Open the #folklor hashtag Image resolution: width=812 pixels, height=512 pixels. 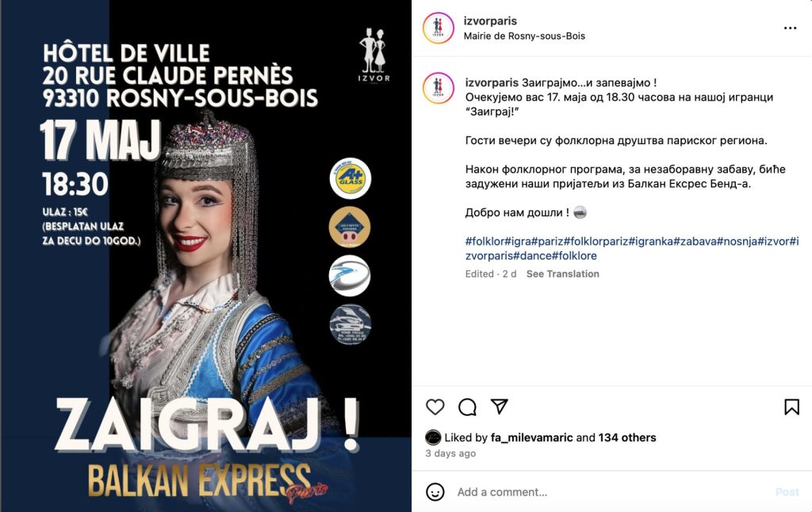point(485,241)
